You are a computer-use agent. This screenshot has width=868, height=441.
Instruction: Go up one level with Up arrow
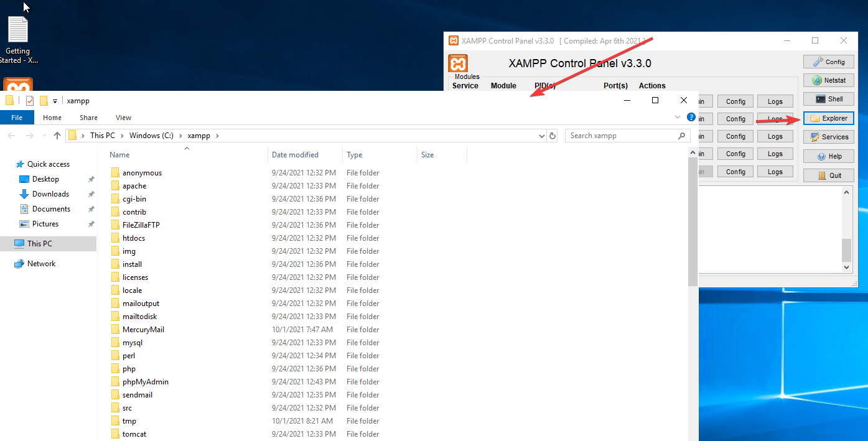(57, 136)
